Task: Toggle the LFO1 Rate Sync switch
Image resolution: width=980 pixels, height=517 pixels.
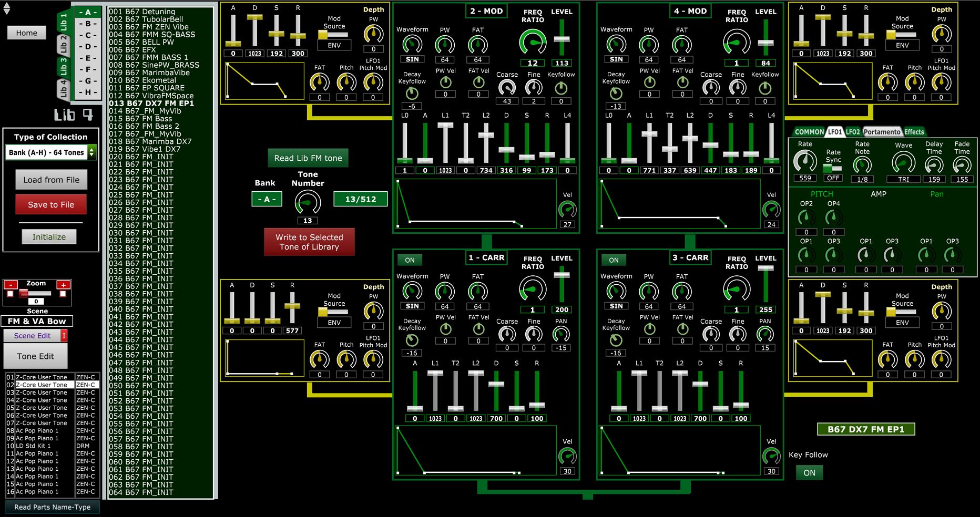Action: 833,169
